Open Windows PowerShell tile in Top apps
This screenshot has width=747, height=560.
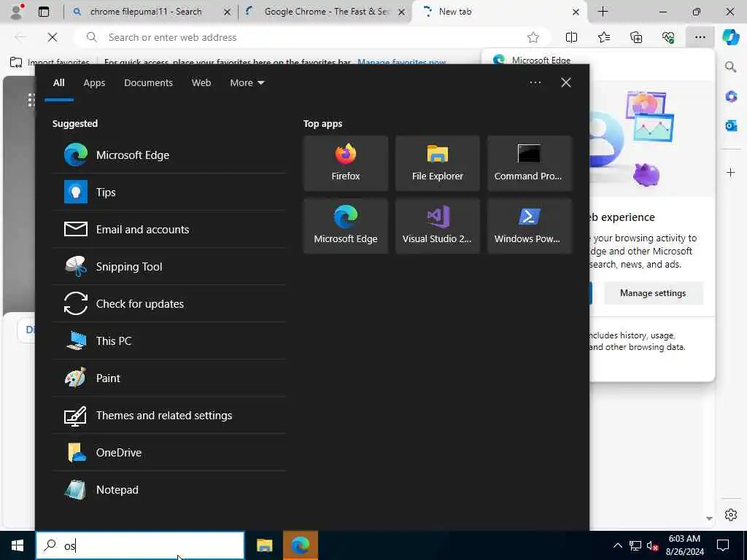tap(529, 226)
